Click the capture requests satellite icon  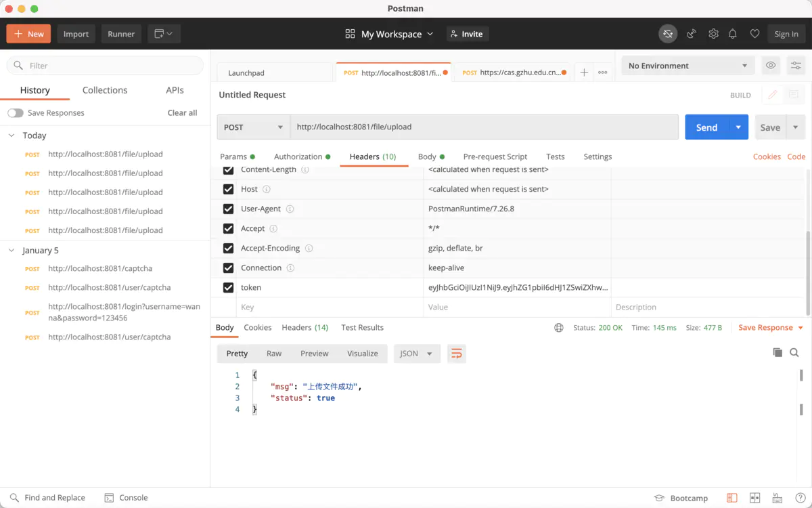pos(692,34)
